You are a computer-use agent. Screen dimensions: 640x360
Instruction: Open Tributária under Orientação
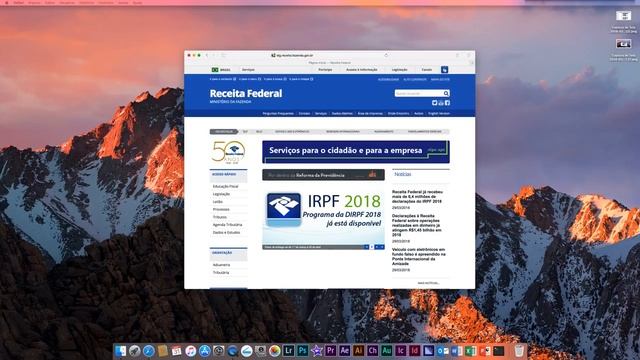pyautogui.click(x=221, y=273)
